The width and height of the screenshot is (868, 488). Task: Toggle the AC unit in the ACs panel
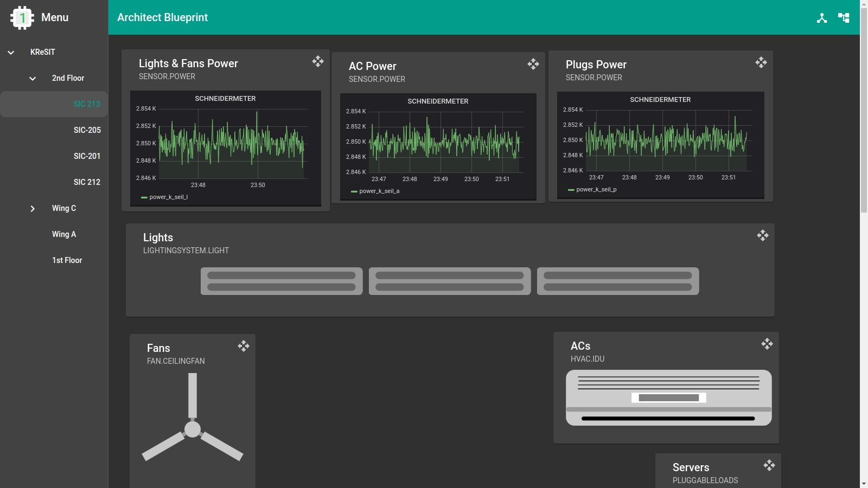668,398
